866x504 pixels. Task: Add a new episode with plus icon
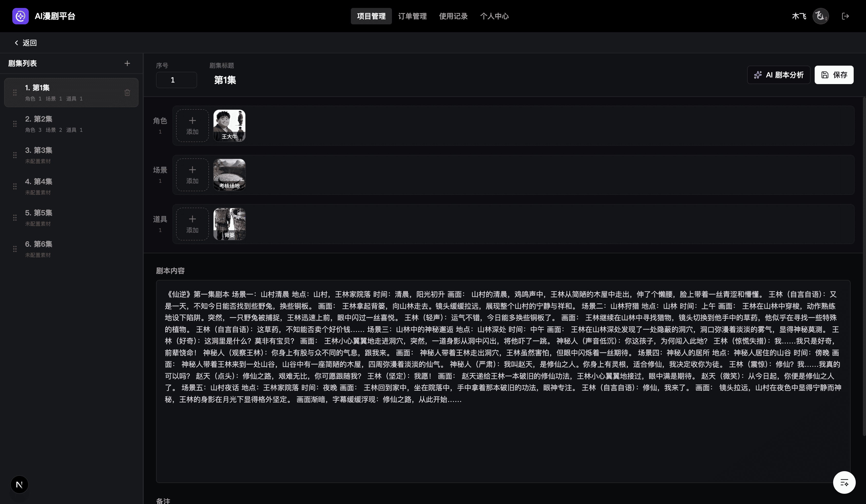point(127,63)
